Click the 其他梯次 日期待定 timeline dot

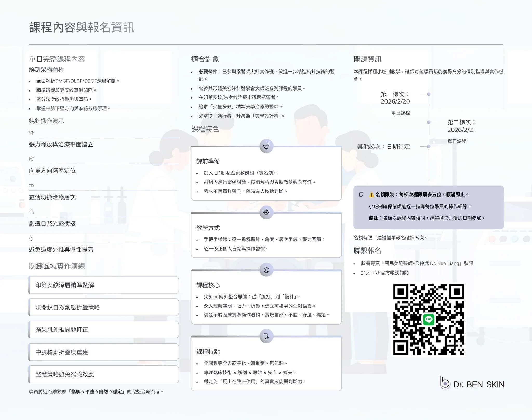pos(429,147)
